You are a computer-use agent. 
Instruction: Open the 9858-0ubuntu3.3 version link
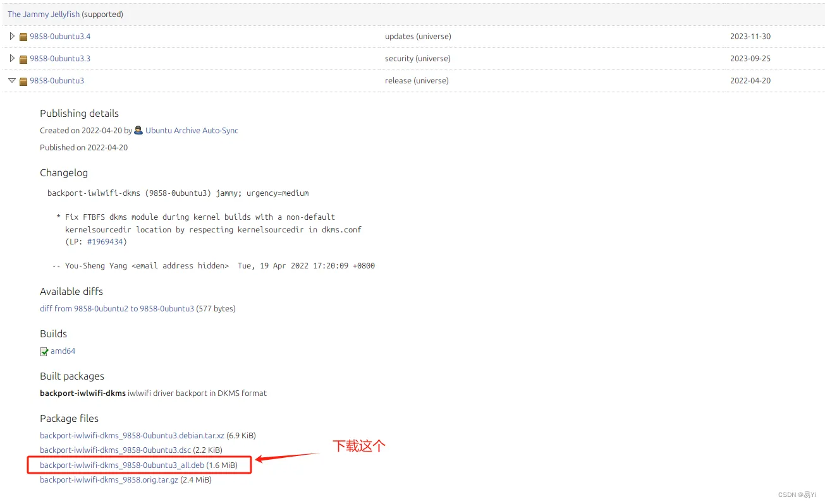60,59
